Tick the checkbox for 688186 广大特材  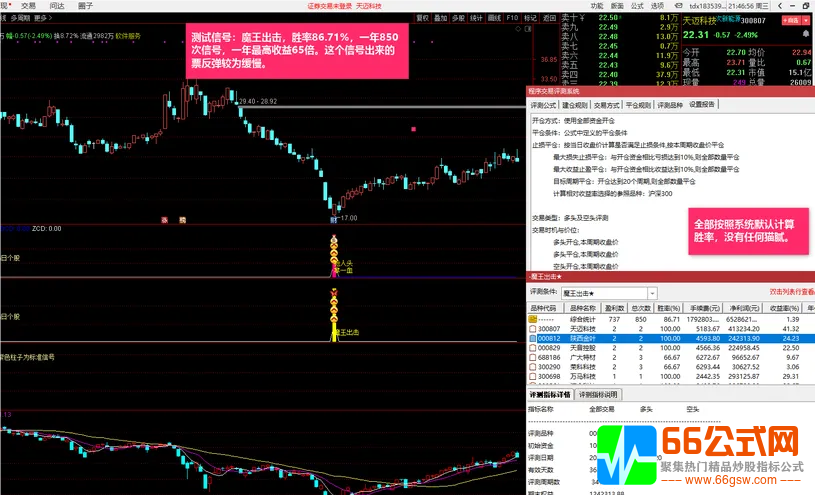click(534, 357)
